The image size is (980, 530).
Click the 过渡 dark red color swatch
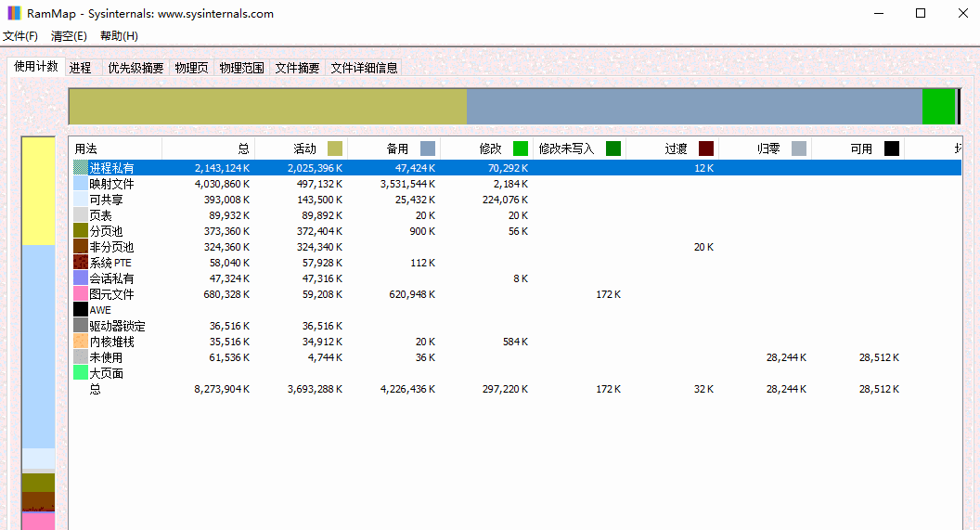(x=706, y=149)
